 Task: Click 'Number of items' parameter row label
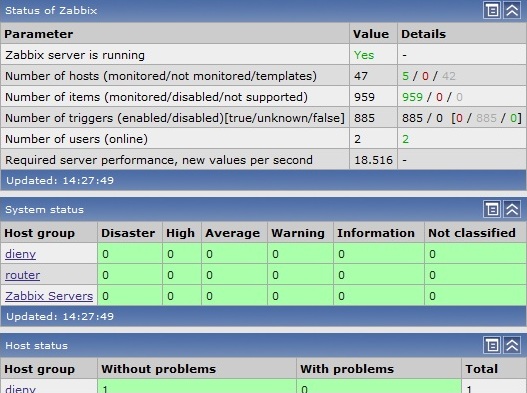[x=156, y=97]
